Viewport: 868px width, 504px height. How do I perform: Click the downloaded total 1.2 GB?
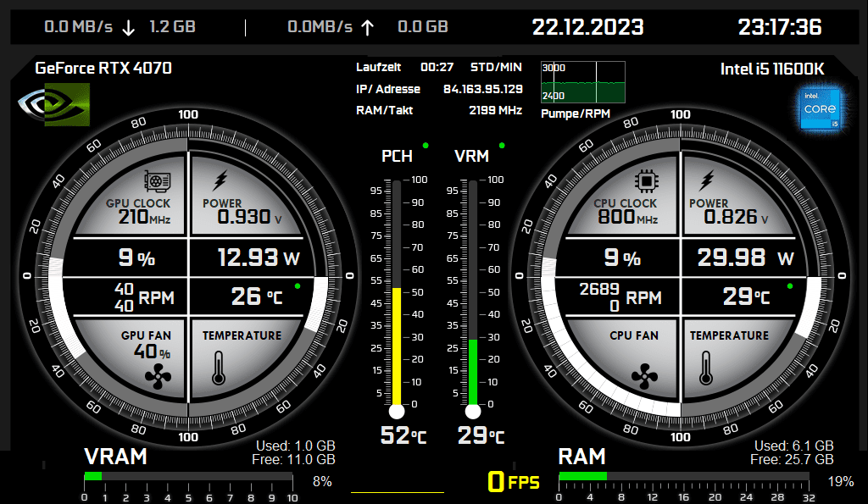(172, 26)
